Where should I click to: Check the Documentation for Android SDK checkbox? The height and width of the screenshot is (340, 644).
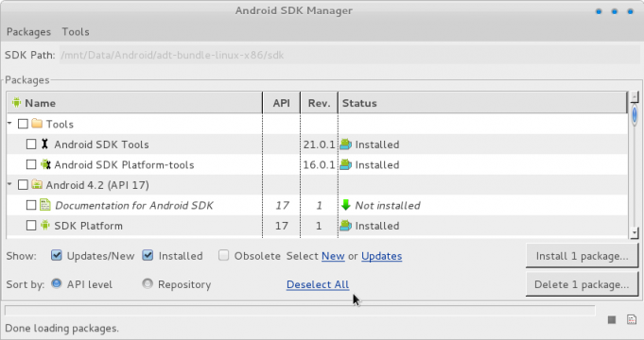click(x=31, y=205)
